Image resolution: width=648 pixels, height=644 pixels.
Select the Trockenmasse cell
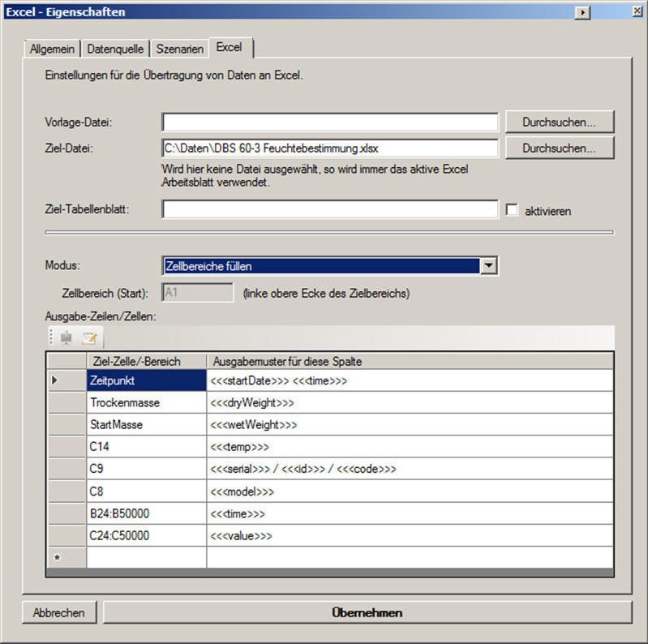146,402
